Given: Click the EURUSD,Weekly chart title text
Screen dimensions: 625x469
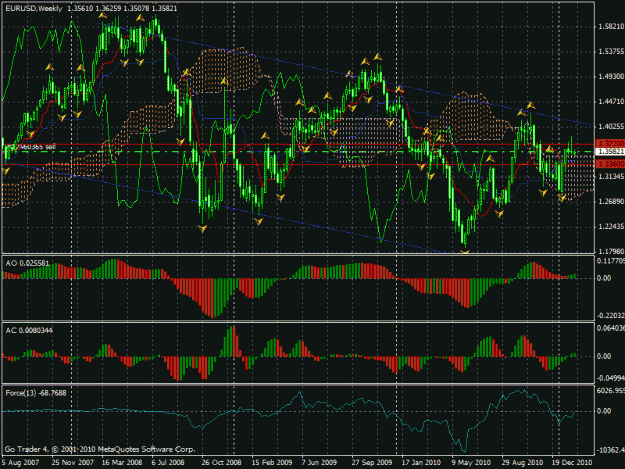Looking at the screenshot, I should 34,8.
